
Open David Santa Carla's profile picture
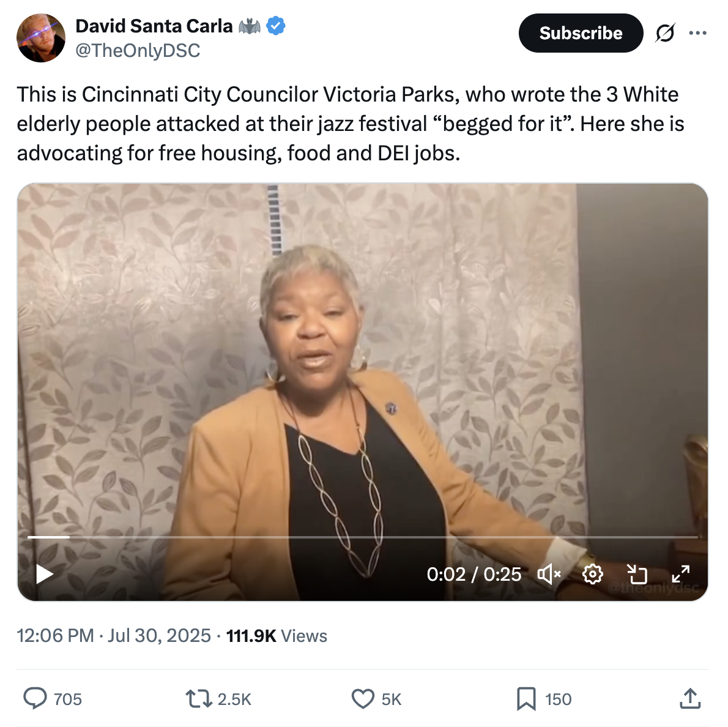41,38
